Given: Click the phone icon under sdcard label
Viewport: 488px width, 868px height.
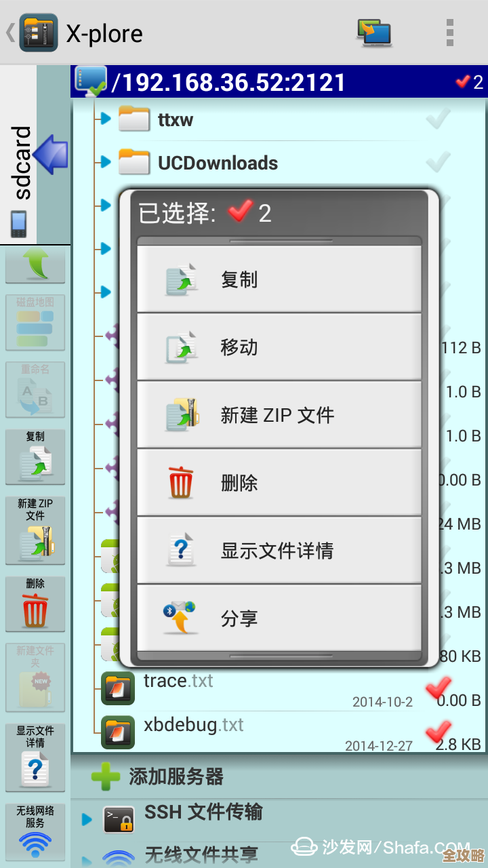Looking at the screenshot, I should (x=18, y=224).
